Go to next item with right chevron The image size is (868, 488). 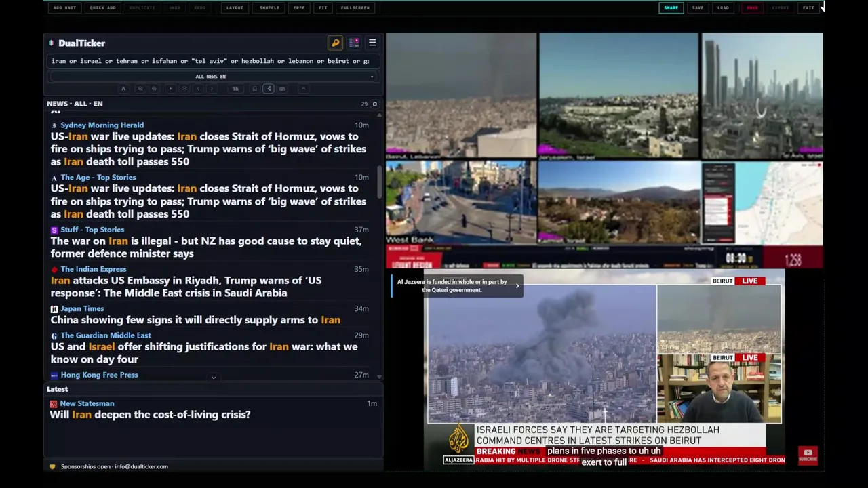[x=212, y=89]
